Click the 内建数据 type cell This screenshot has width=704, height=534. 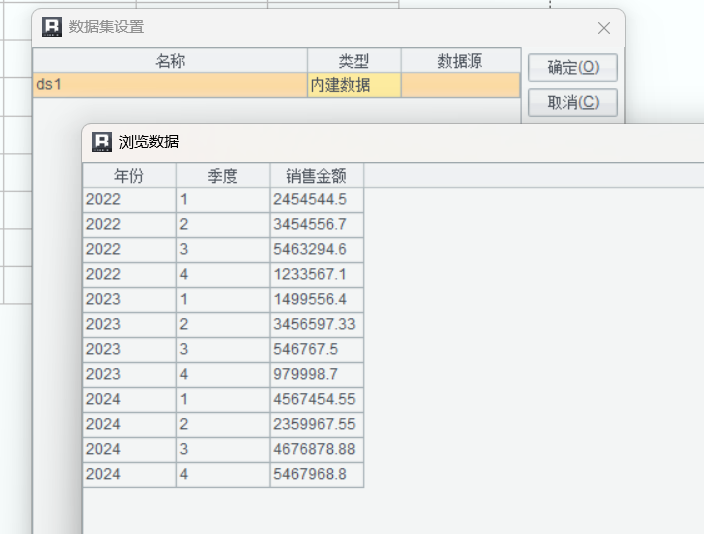pyautogui.click(x=354, y=85)
